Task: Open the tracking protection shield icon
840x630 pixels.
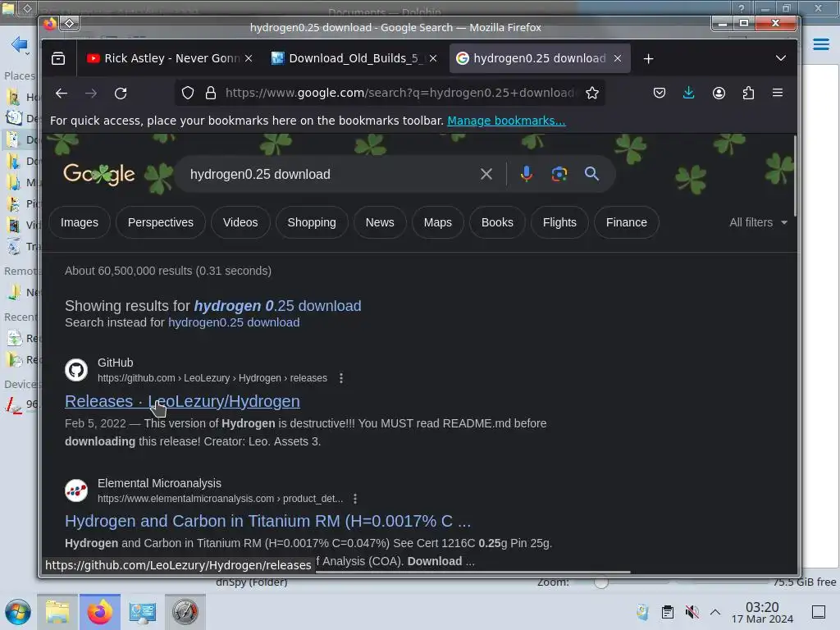Action: pos(188,94)
